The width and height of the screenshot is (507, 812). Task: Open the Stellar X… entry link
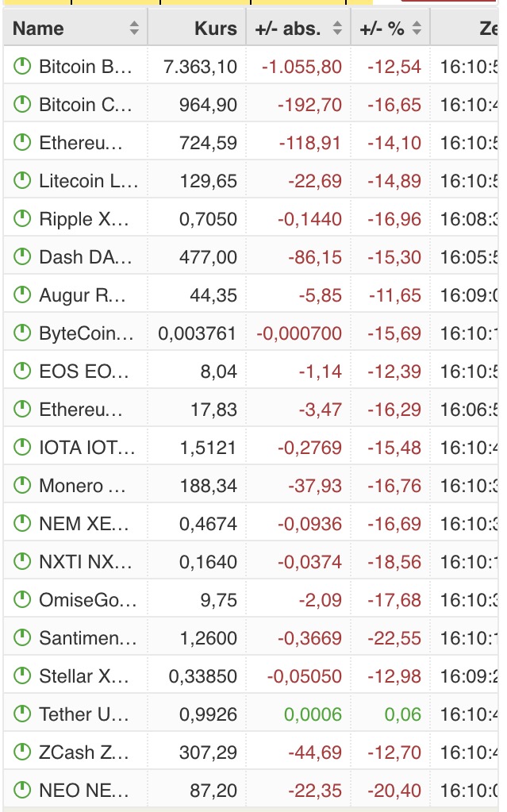[84, 675]
